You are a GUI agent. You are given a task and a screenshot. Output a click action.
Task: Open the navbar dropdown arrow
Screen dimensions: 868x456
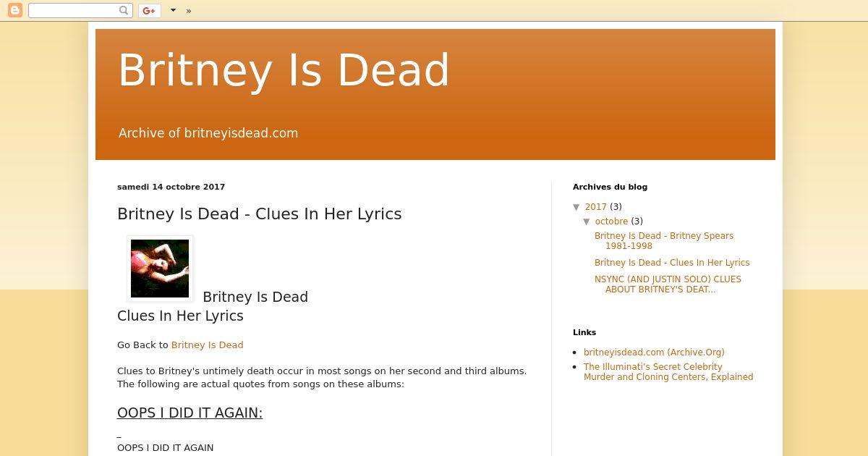click(173, 10)
